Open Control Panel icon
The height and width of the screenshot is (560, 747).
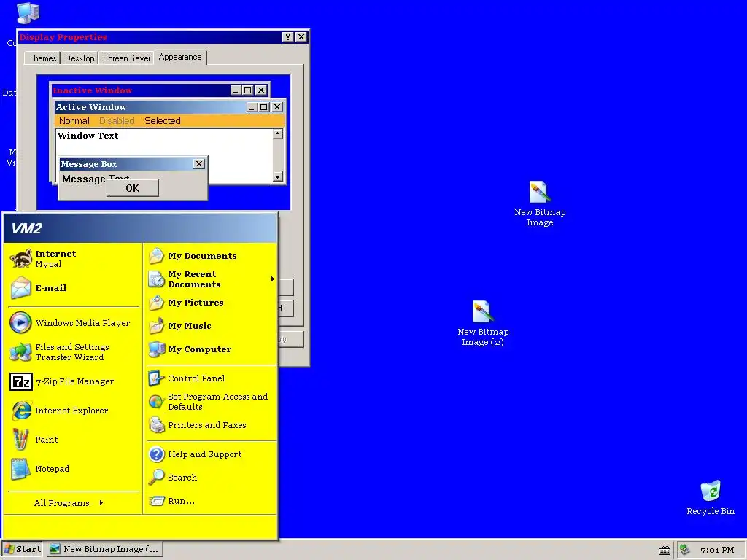pyautogui.click(x=156, y=378)
